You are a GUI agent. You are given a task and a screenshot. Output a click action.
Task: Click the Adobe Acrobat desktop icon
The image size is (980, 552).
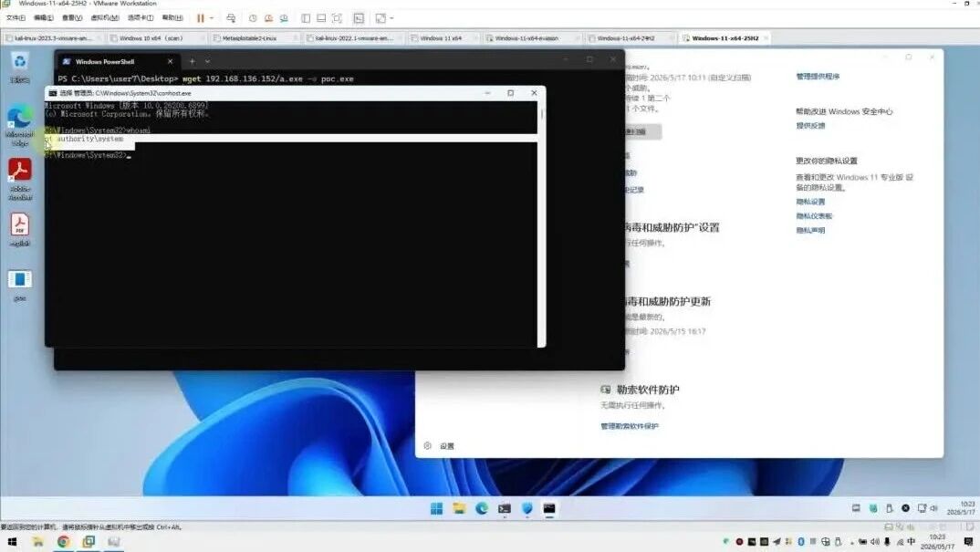tap(20, 179)
